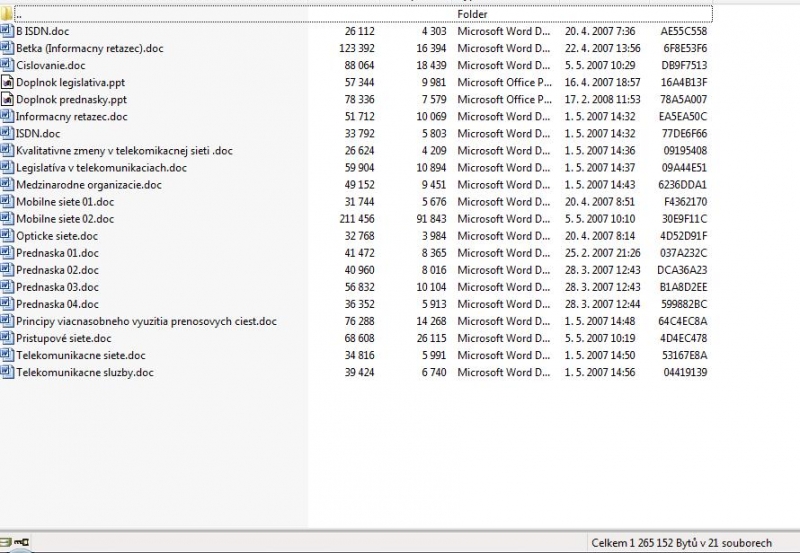Click the Doplnok prednasky.ppt file icon
Image resolution: width=800 pixels, height=553 pixels.
7,100
